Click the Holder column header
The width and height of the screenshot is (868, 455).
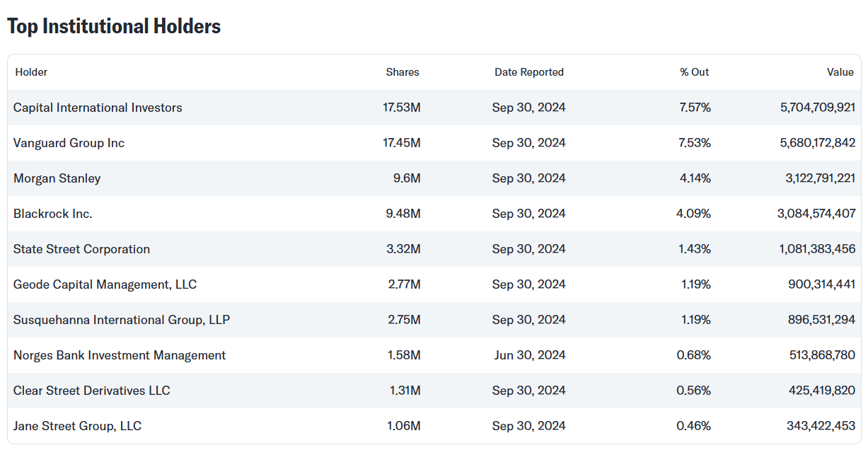pyautogui.click(x=31, y=72)
